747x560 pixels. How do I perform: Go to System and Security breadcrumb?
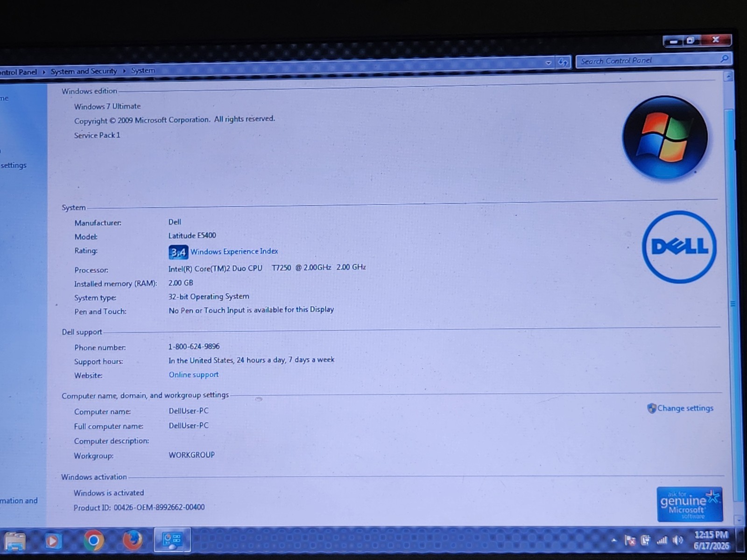point(84,71)
